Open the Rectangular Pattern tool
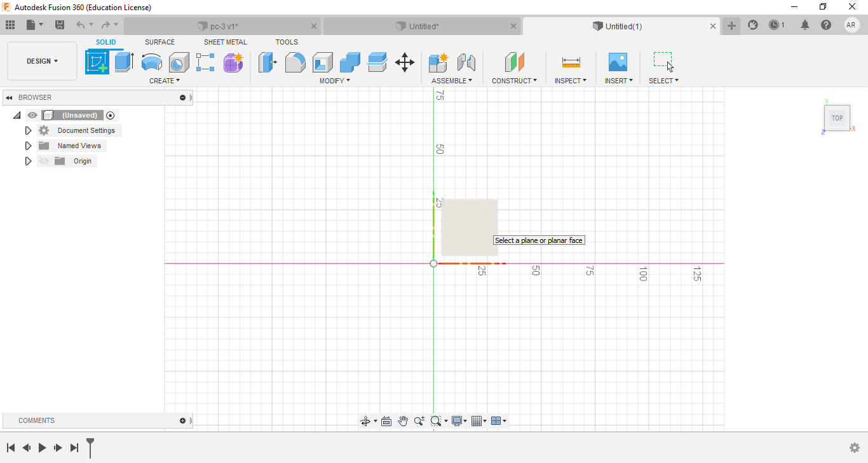868x463 pixels. pos(205,62)
